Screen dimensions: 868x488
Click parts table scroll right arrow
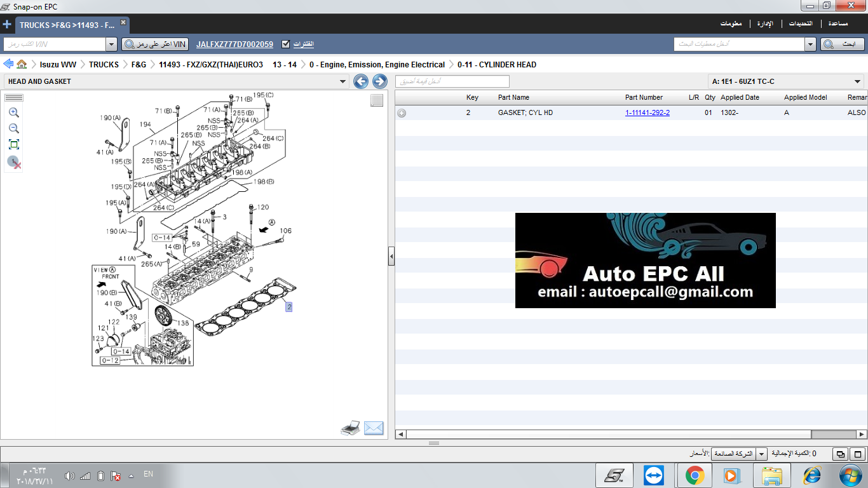click(862, 435)
